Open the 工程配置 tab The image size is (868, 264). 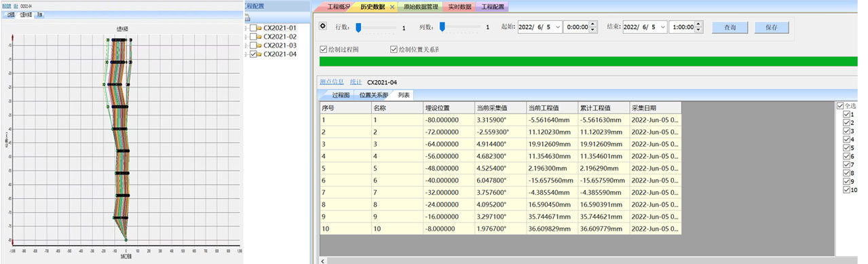coord(493,7)
